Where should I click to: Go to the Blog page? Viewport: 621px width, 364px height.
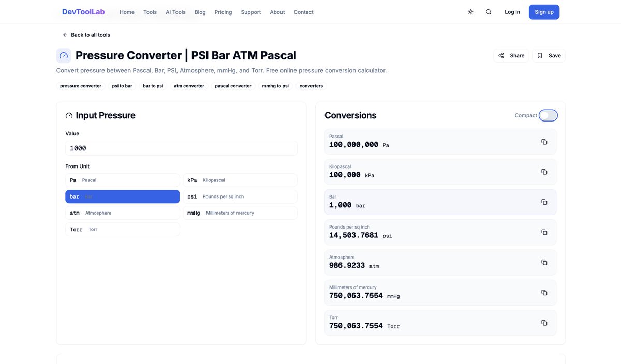coord(200,12)
